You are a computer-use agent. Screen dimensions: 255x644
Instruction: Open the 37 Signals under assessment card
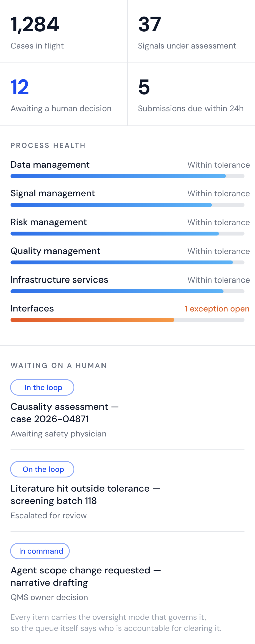point(191,31)
